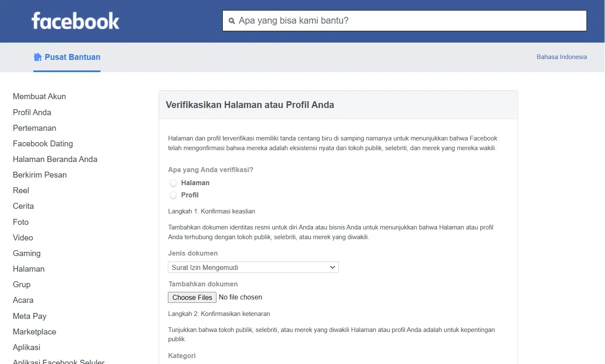Click the Pusat Bantuan shop icon
Screen dimensions: 605x364
[38, 57]
